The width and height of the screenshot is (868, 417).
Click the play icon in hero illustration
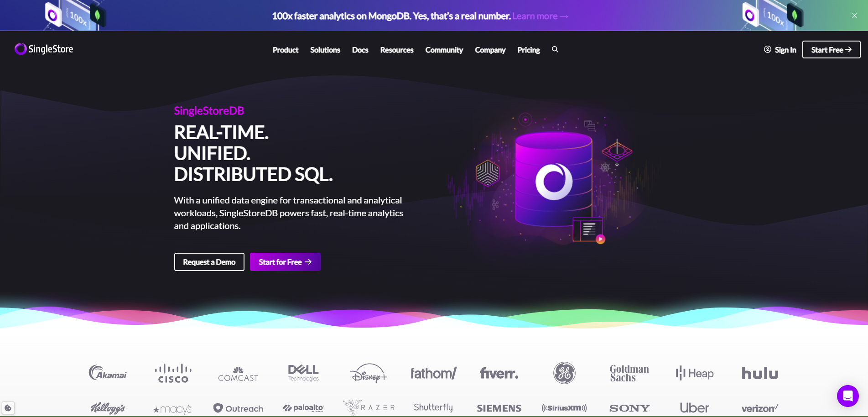point(601,239)
